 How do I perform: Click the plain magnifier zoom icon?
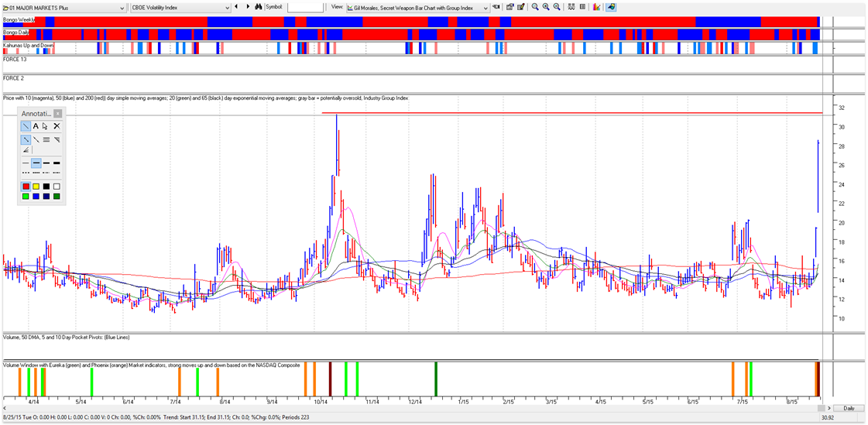click(x=535, y=7)
